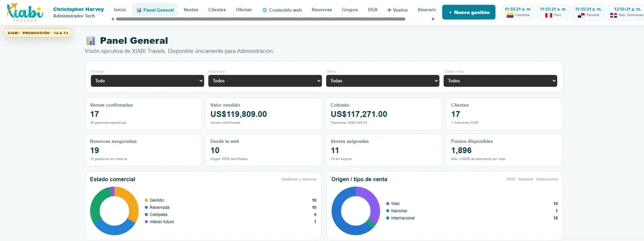Go to the Inicio tab
This screenshot has height=241, width=644.
[x=120, y=10]
